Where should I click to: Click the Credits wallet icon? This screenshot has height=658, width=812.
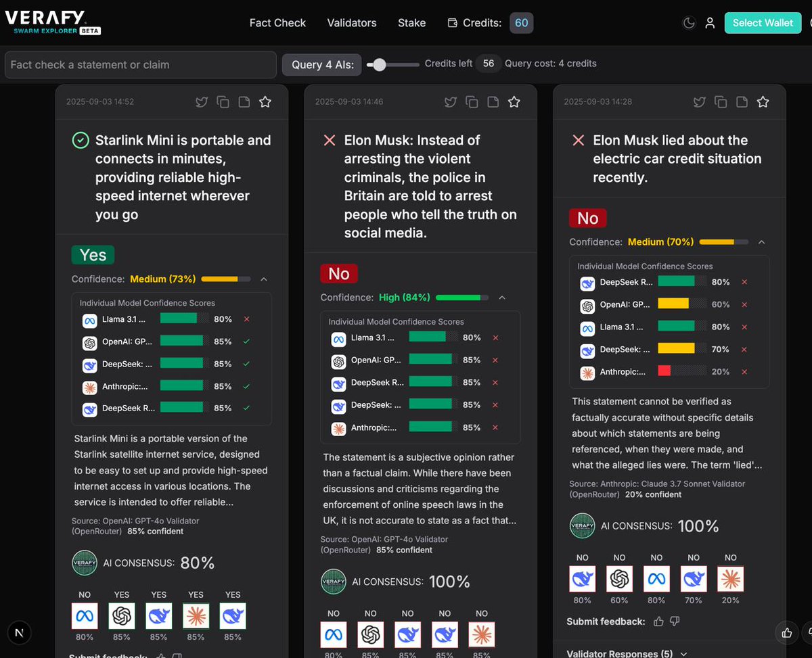tap(453, 23)
